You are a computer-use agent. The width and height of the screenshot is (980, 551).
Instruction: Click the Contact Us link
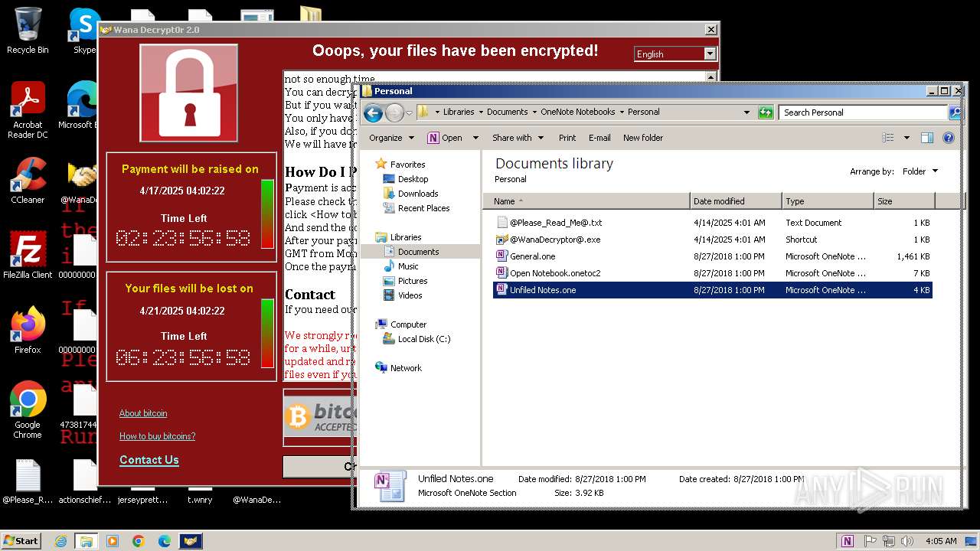click(149, 460)
